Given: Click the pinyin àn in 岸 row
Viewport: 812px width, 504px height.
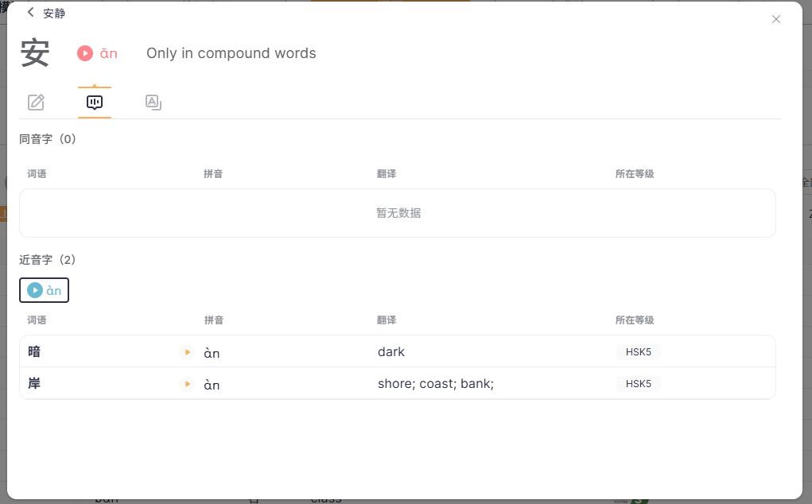Looking at the screenshot, I should (x=212, y=385).
